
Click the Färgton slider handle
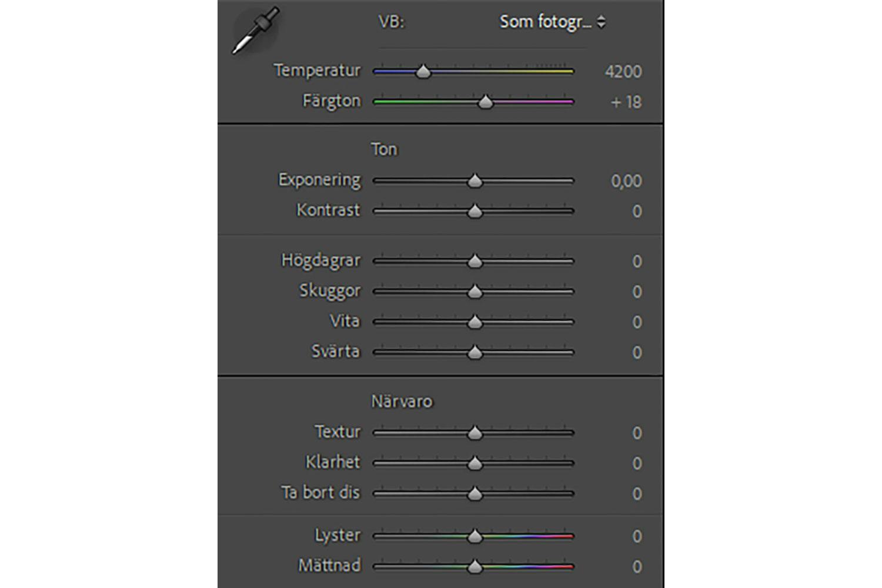coord(485,102)
